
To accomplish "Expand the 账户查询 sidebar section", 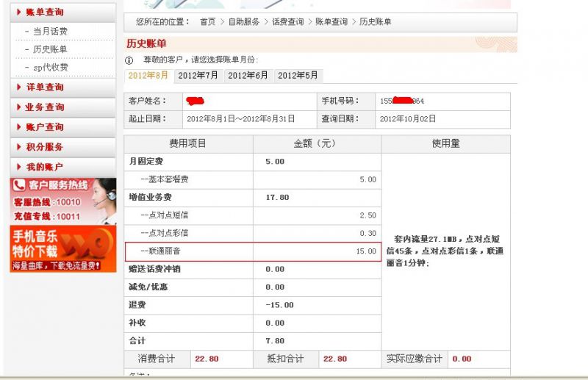I will coord(45,127).
